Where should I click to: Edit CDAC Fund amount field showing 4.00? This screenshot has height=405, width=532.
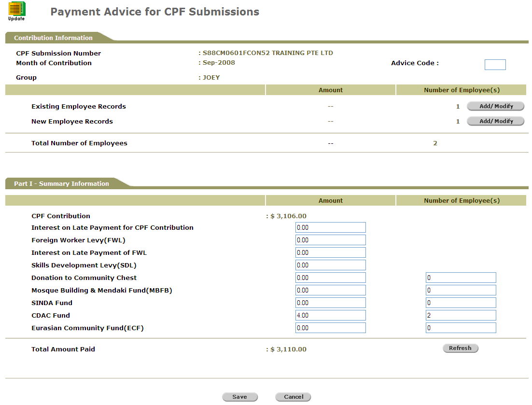tap(331, 315)
